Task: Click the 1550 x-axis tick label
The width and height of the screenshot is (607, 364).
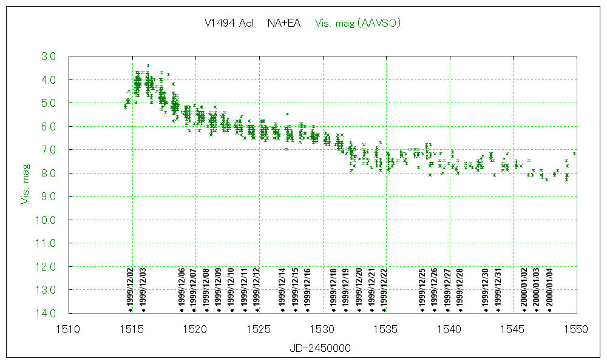Action: click(x=576, y=329)
